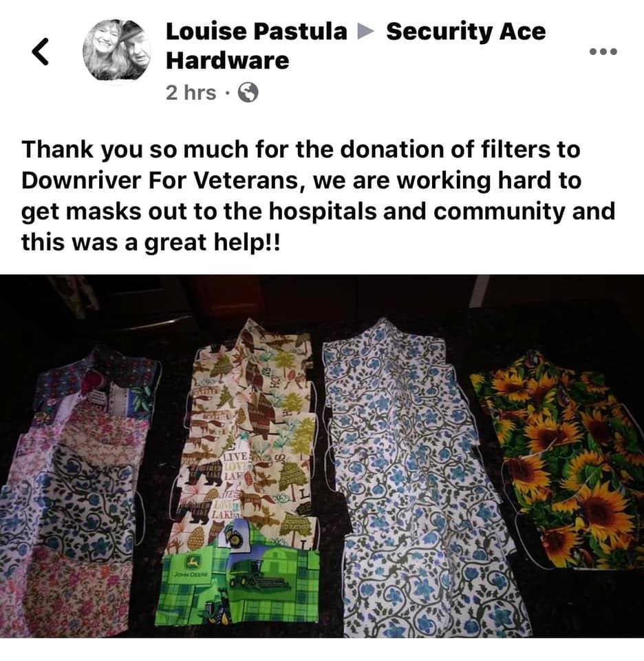Viewport: 644px width, 661px height.
Task: Tap the small tractor wheel patch
Action: tap(233, 536)
